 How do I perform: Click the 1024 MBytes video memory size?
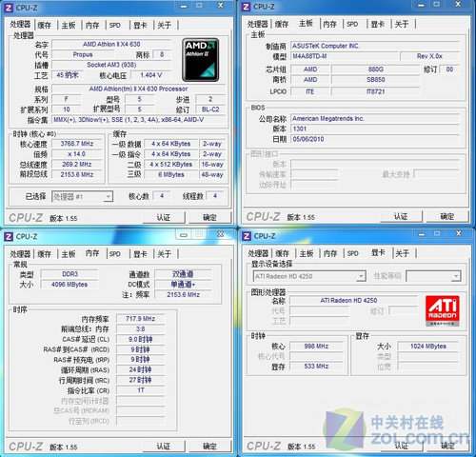(x=428, y=346)
